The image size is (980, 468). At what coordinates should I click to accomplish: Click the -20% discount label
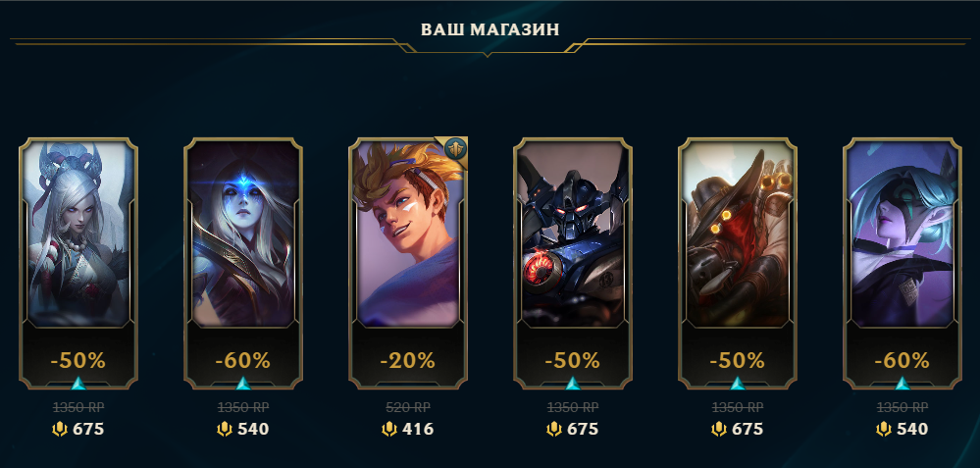(407, 360)
